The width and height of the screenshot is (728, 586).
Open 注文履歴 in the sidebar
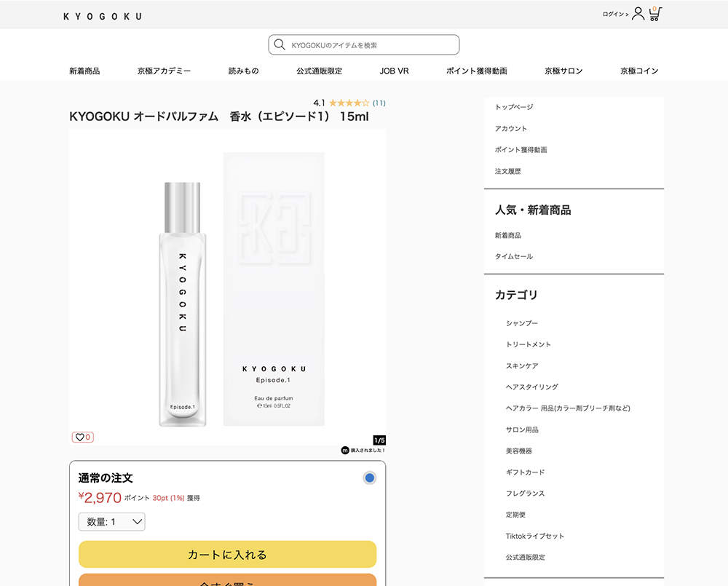[508, 171]
